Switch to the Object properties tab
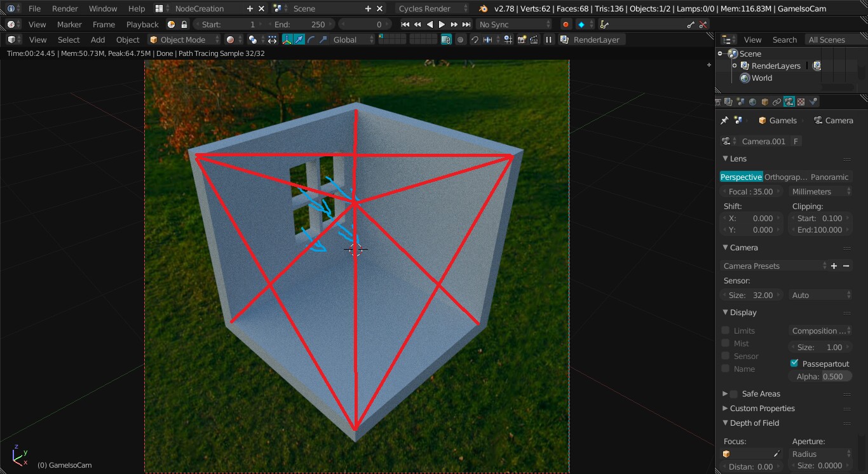868x474 pixels. click(765, 102)
